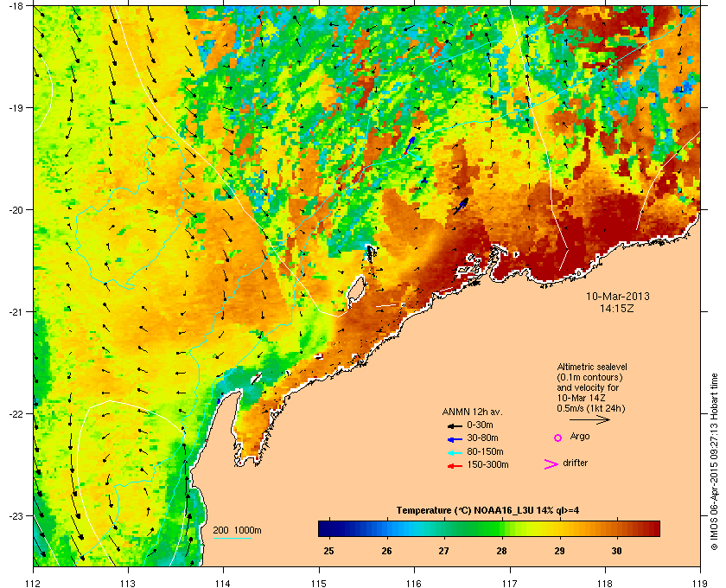The width and height of the screenshot is (726, 588).
Task: Click the 'drifter' legend label
Action: (575, 463)
